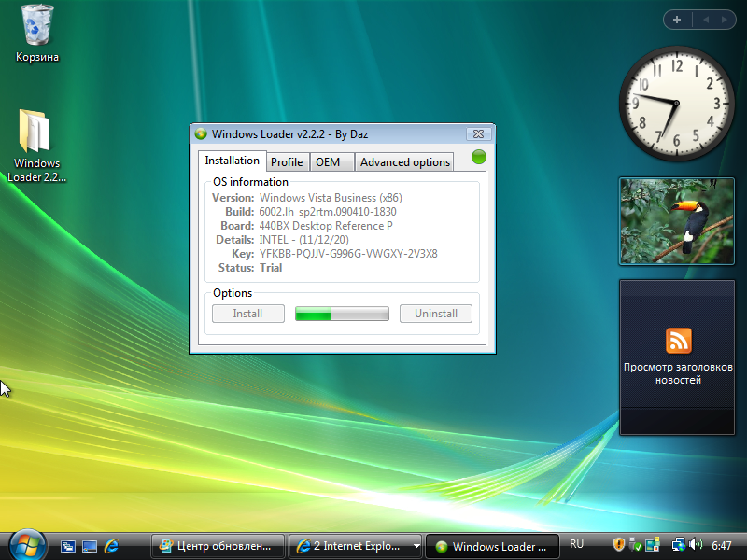747x560 pixels.
Task: Click the 6:47 taskbar clock
Action: tap(721, 545)
